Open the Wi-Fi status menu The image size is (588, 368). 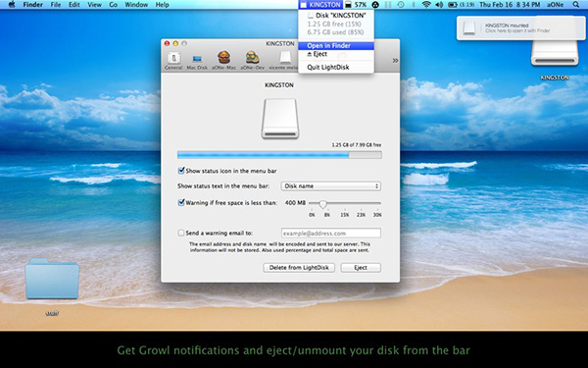tap(425, 5)
